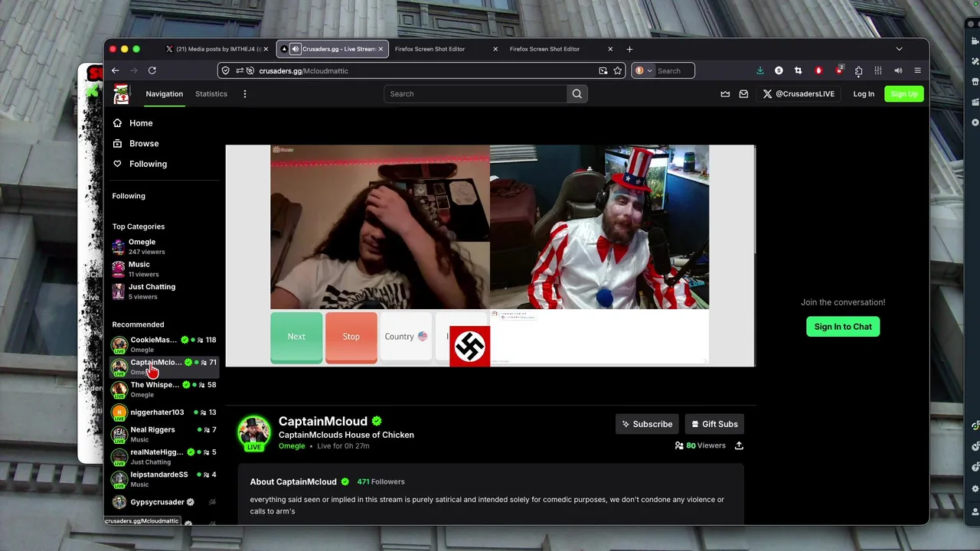Click the green Sign Up button

click(904, 94)
